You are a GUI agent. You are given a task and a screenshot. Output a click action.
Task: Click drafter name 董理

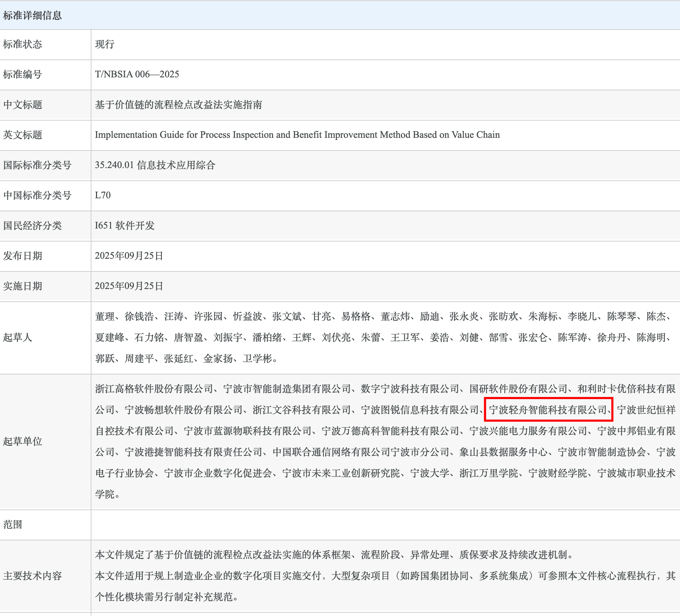(x=105, y=316)
